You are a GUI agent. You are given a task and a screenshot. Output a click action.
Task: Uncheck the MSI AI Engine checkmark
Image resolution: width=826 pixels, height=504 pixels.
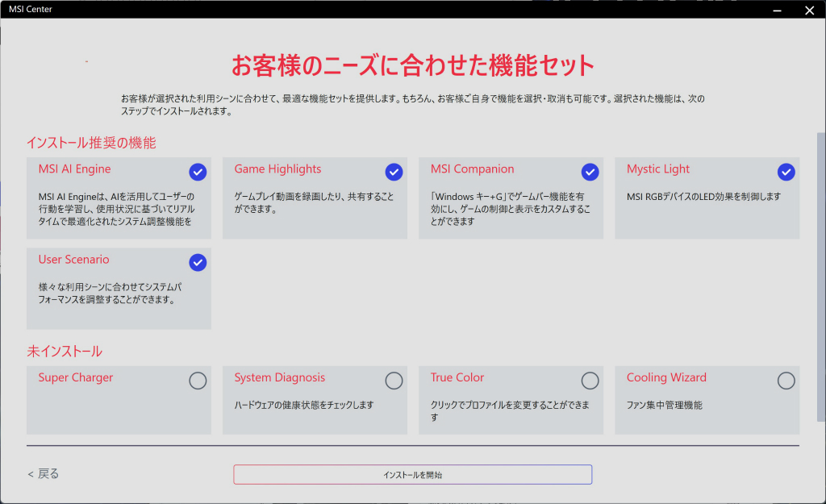198,172
